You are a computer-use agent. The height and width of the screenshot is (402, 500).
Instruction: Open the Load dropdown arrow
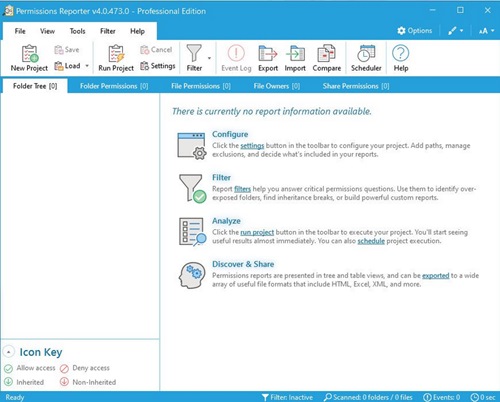pos(87,66)
